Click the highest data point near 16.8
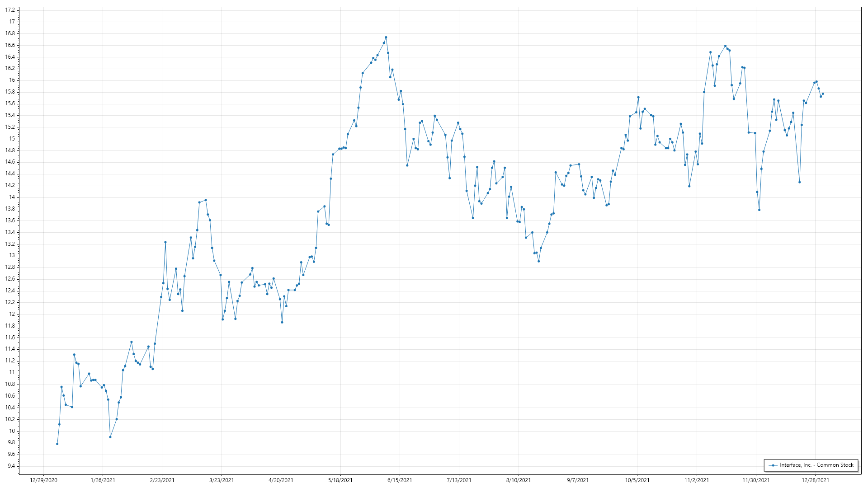This screenshot has width=868, height=488. click(386, 38)
